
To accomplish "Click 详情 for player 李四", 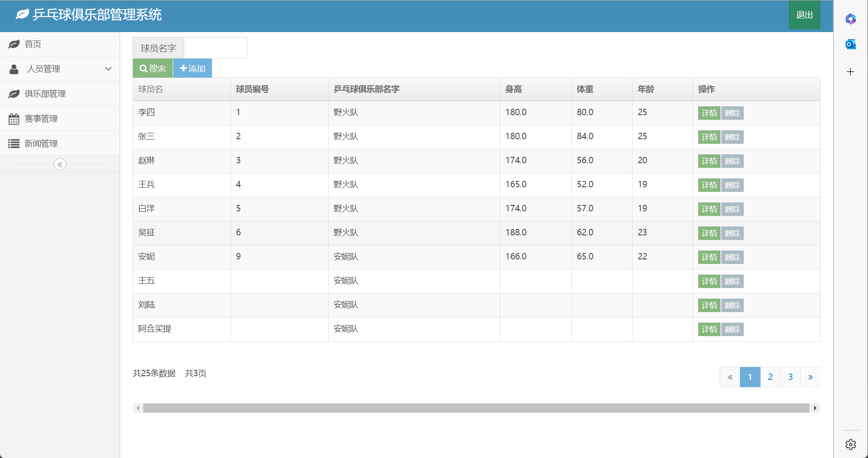I will pyautogui.click(x=709, y=113).
